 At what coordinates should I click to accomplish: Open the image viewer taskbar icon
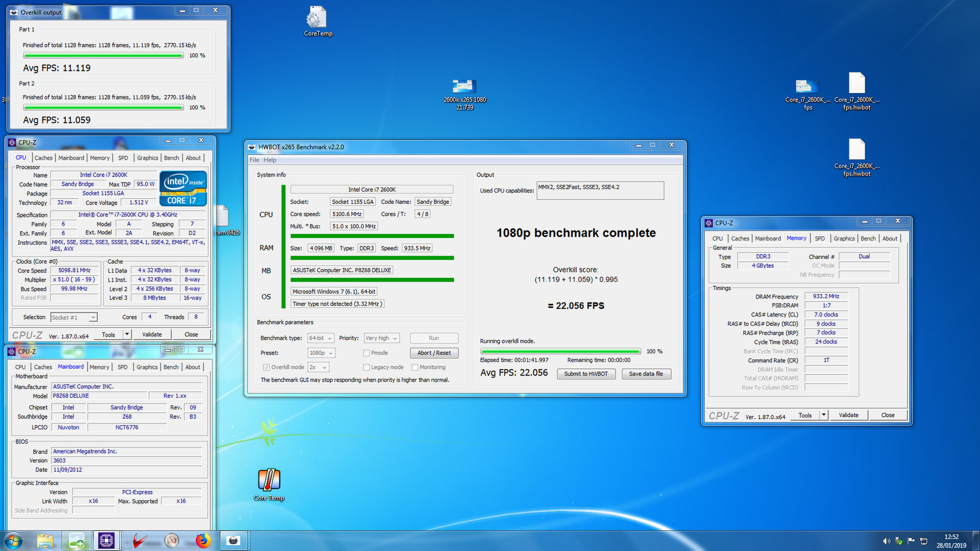click(x=77, y=541)
